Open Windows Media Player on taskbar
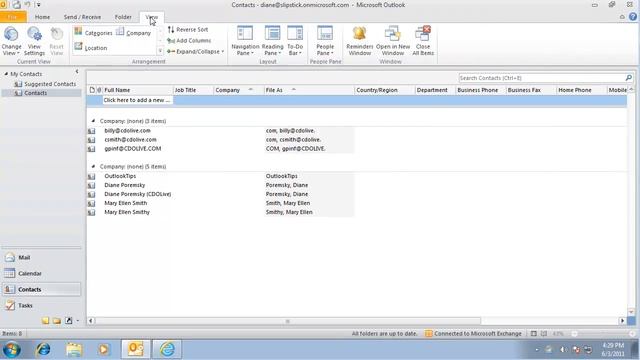Image resolution: width=640 pixels, height=360 pixels. (104, 349)
